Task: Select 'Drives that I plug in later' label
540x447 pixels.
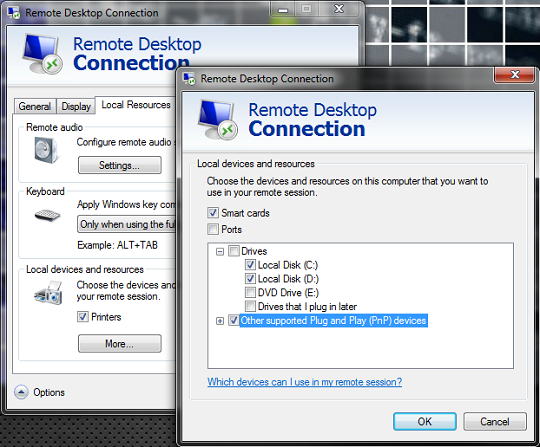Action: [307, 306]
